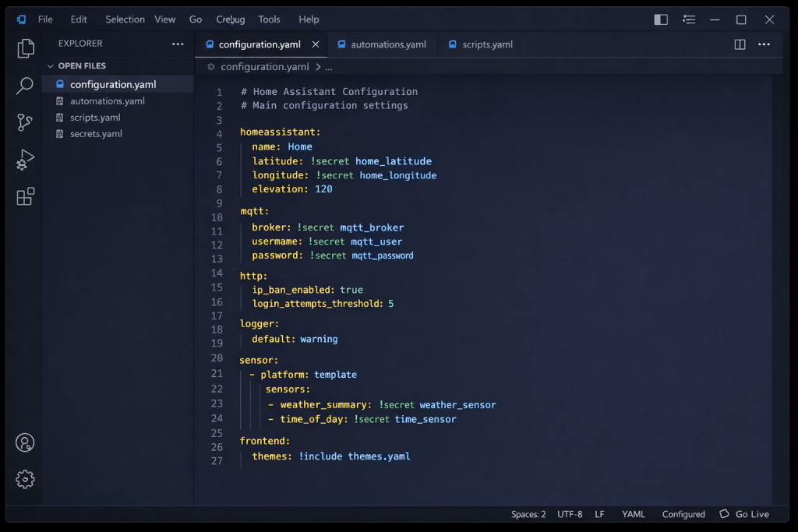Open the Edit menu

pos(79,19)
